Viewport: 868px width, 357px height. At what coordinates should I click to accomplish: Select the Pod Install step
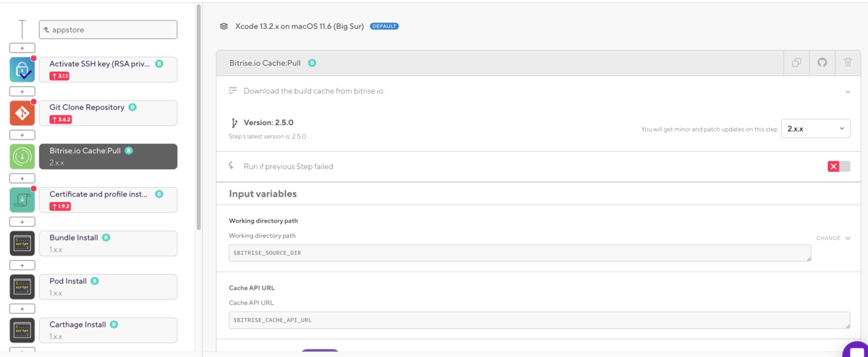coord(108,286)
